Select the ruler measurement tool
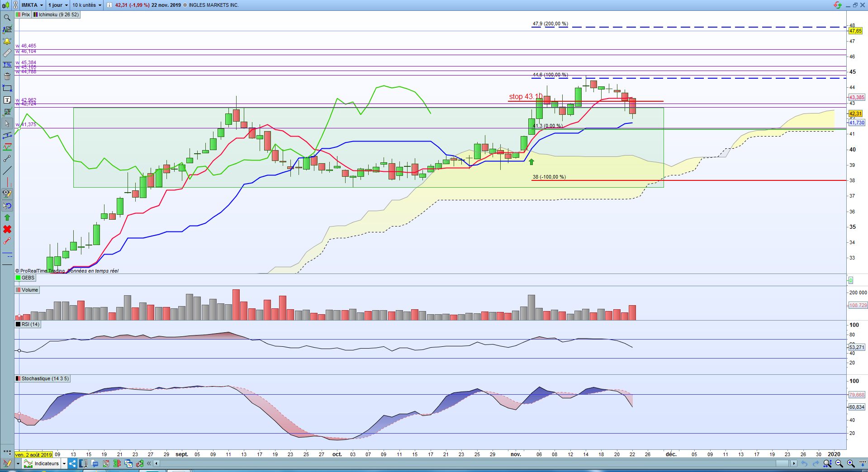The image size is (868, 472). 7,53
